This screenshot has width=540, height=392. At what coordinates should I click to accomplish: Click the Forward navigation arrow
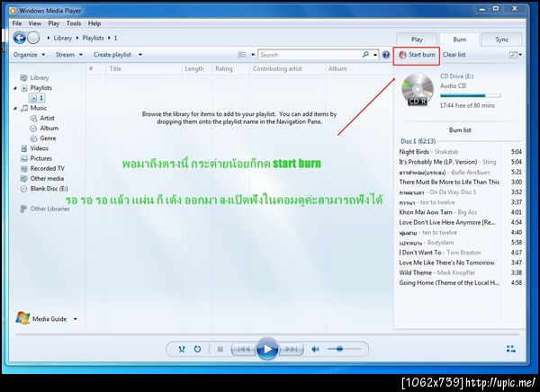(33, 38)
